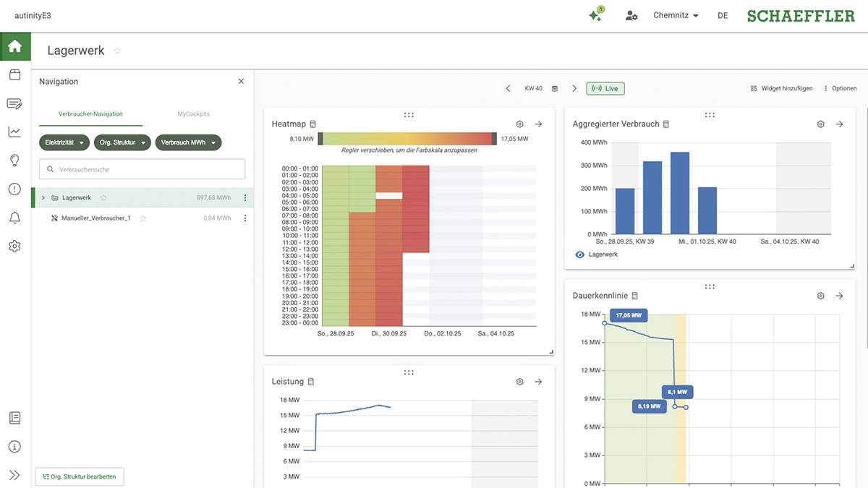This screenshot has width=868, height=488.
Task: Toggle the Live mode button
Action: [605, 88]
